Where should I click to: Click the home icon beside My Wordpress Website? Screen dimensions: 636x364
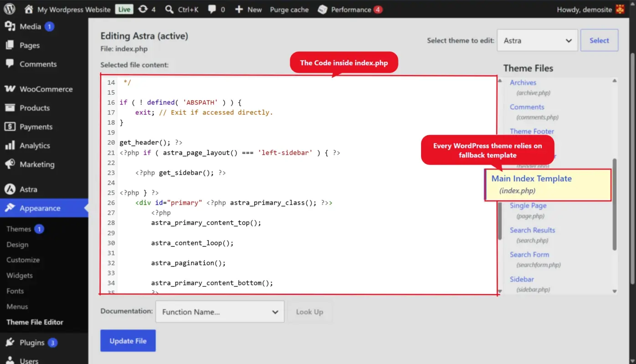click(x=29, y=9)
